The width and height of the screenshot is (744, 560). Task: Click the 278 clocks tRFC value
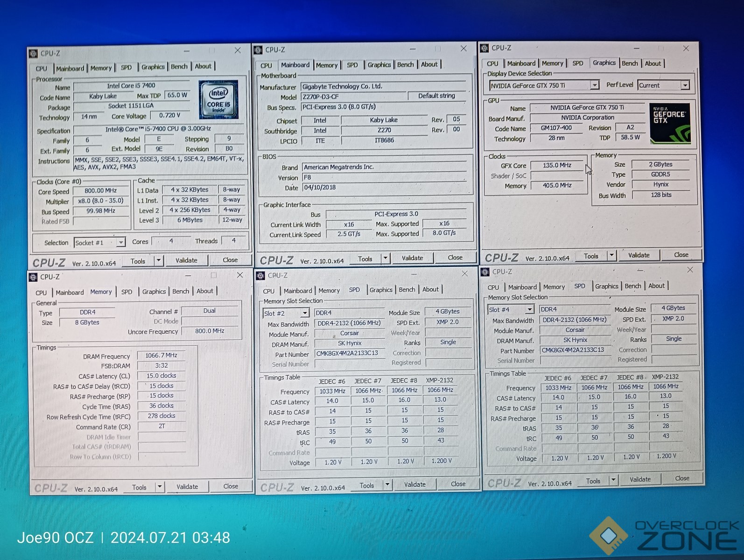pos(161,416)
